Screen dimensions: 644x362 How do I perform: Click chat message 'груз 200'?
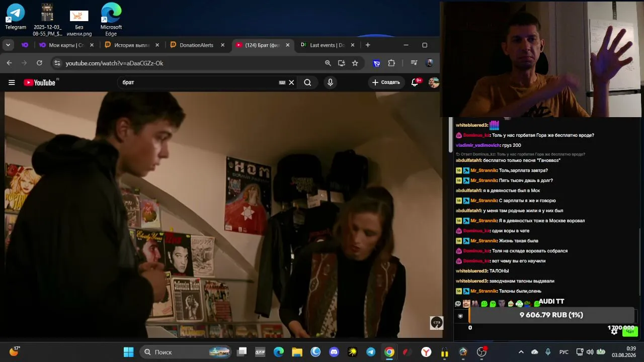(x=511, y=145)
